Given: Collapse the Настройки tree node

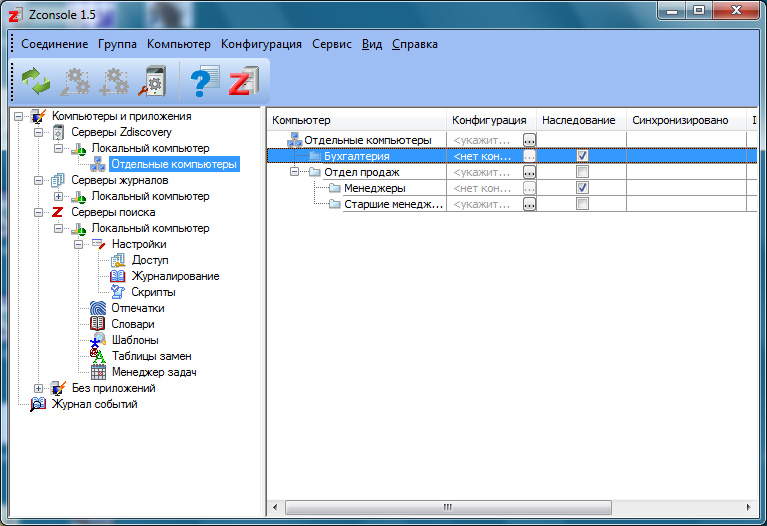Looking at the screenshot, I should click(x=78, y=244).
